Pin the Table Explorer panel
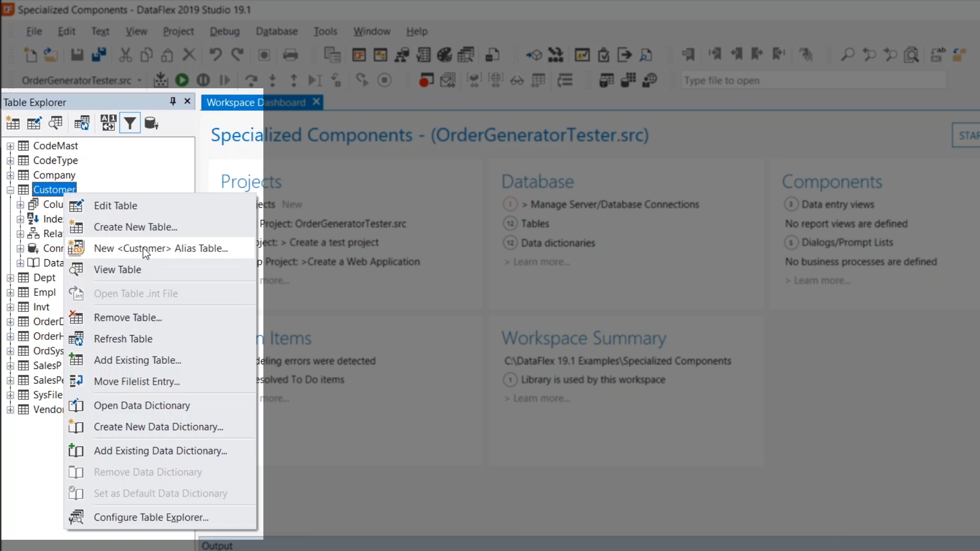The width and height of the screenshot is (980, 551). [173, 102]
